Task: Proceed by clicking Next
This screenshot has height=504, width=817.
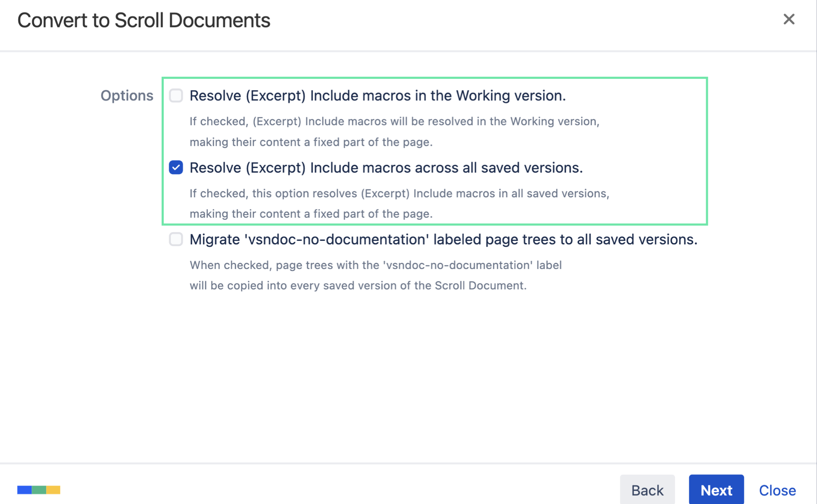Action: coord(716,490)
